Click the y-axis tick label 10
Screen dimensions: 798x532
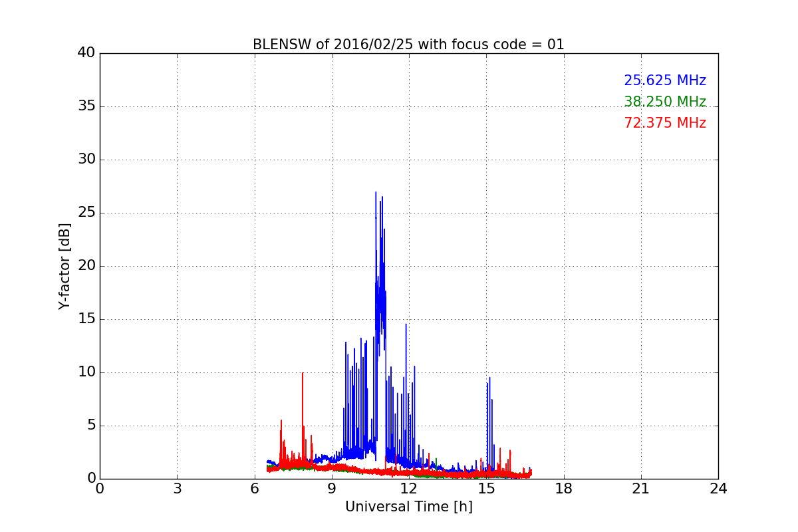tap(86, 372)
